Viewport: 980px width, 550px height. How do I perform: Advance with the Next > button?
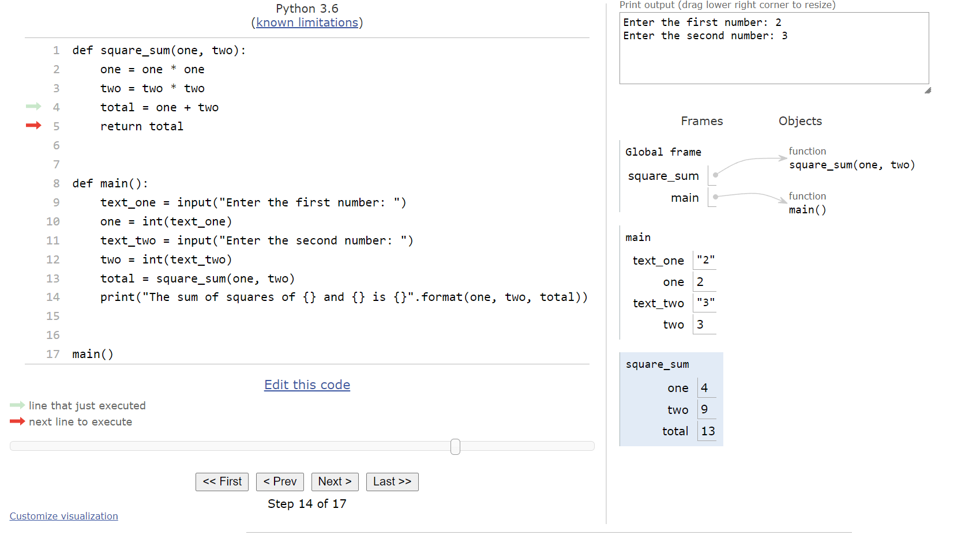coord(335,481)
